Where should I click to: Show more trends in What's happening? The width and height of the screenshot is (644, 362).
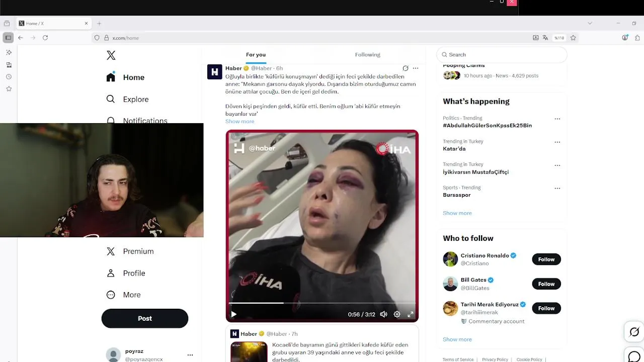pyautogui.click(x=457, y=213)
